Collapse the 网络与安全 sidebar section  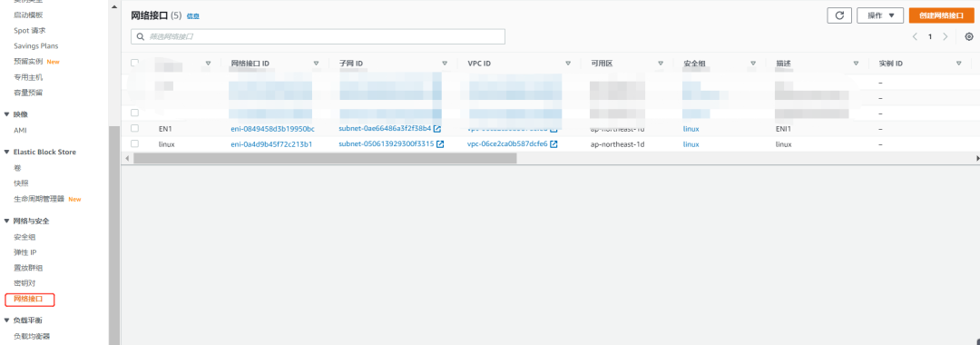(7, 222)
